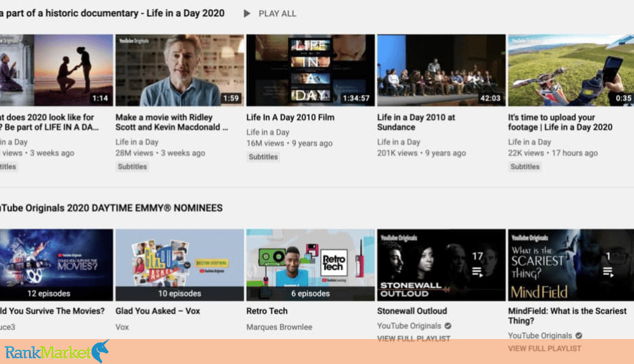Click the 'Life in a Day 2010 at Sundance' title
Screen dimensions: 634x364
tap(416, 122)
